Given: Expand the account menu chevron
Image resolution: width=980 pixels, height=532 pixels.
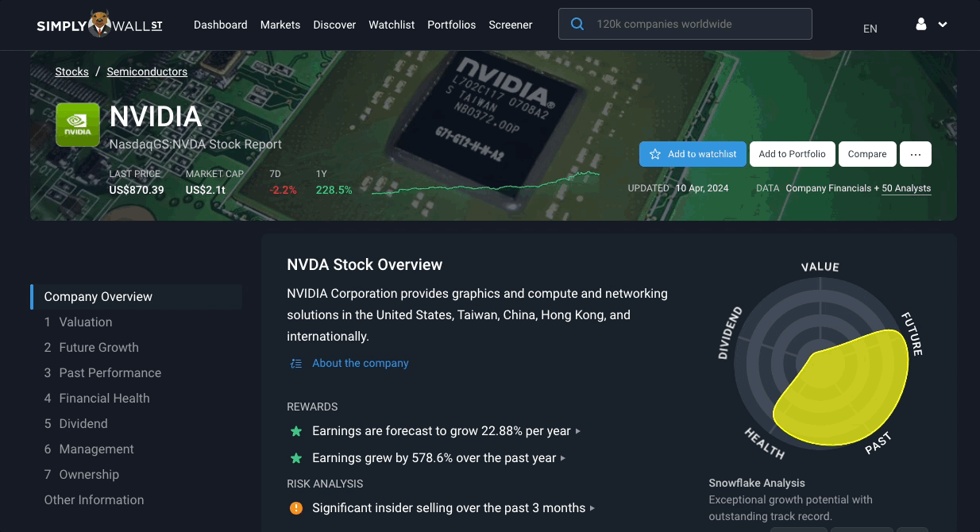Looking at the screenshot, I should 943,25.
